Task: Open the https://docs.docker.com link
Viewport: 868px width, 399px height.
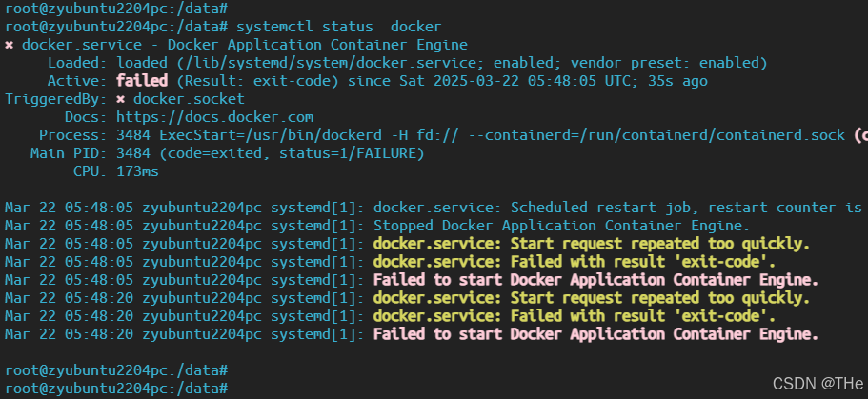Action: point(214,117)
